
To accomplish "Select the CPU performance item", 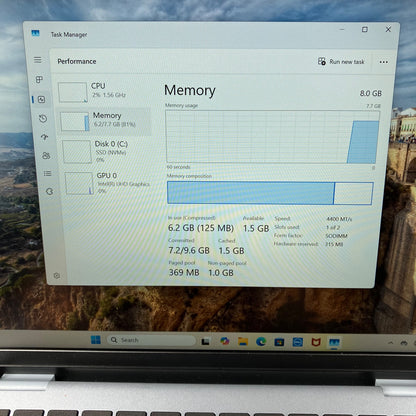I will tap(103, 92).
